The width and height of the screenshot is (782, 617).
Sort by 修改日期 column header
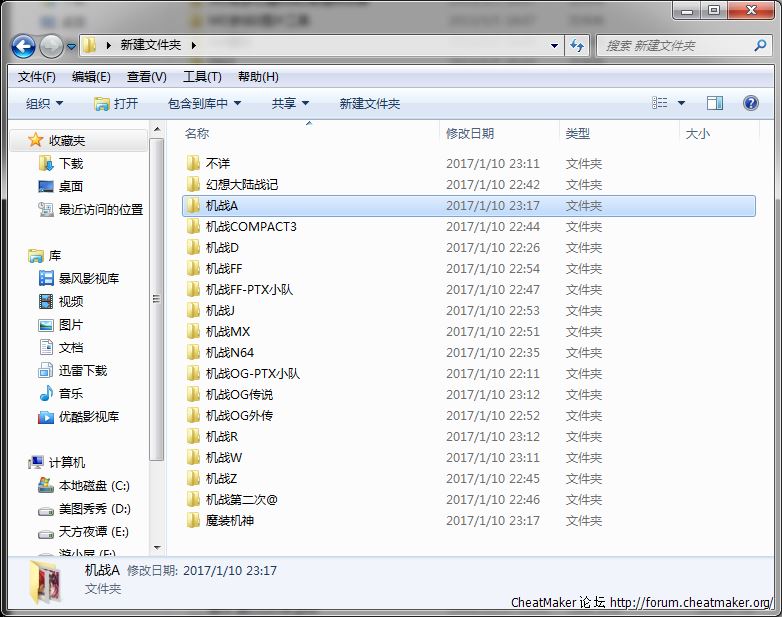pyautogui.click(x=470, y=133)
